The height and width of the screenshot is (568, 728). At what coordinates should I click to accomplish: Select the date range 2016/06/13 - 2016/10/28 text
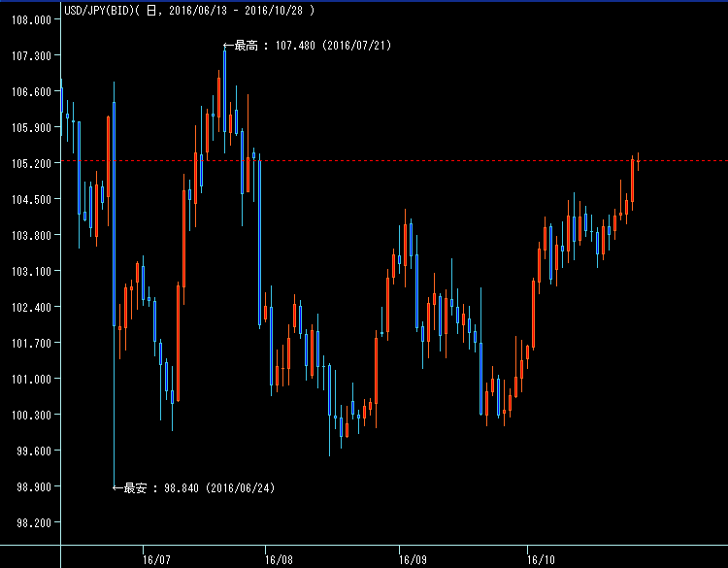[x=236, y=11]
